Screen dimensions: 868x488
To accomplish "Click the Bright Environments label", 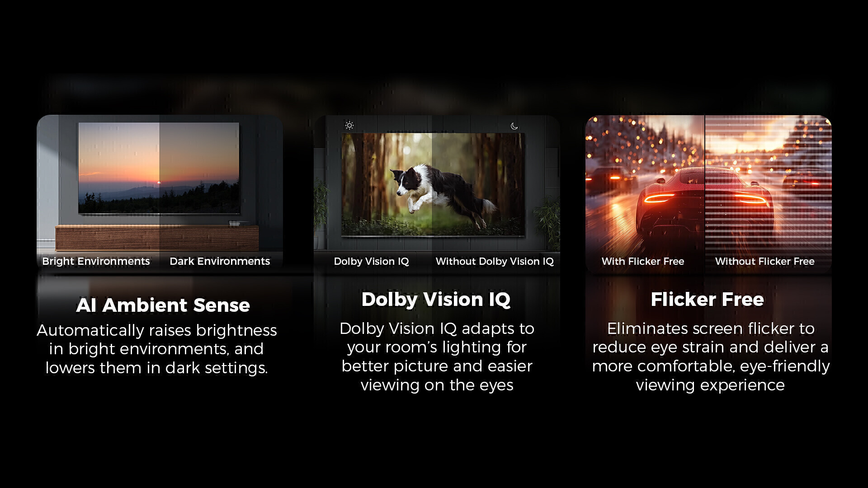I will tap(96, 261).
